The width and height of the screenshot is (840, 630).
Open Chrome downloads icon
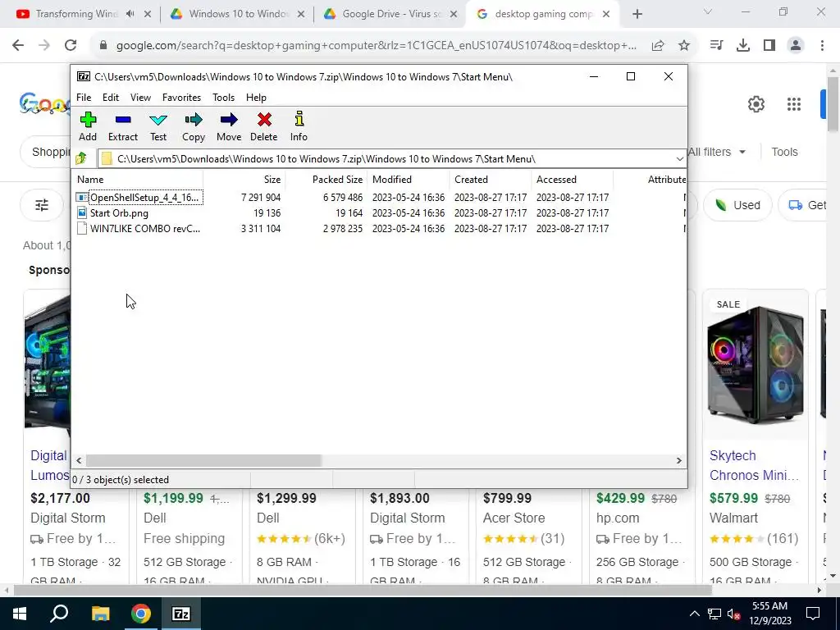(x=743, y=46)
